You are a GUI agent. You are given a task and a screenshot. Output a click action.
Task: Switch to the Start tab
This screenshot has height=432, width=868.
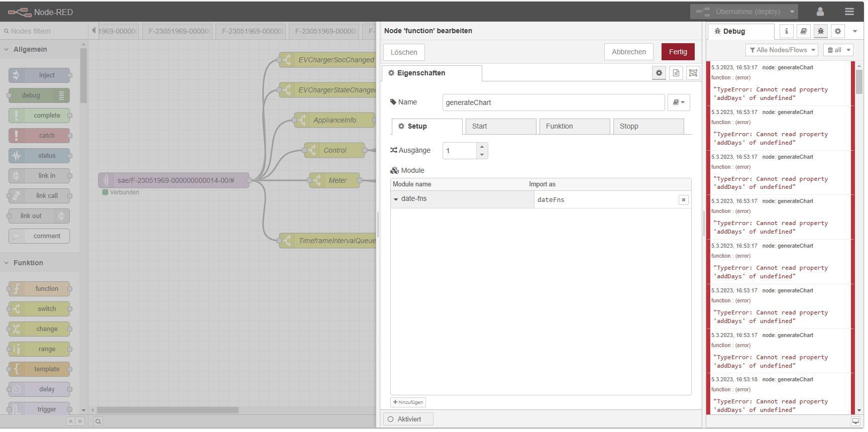pyautogui.click(x=501, y=126)
